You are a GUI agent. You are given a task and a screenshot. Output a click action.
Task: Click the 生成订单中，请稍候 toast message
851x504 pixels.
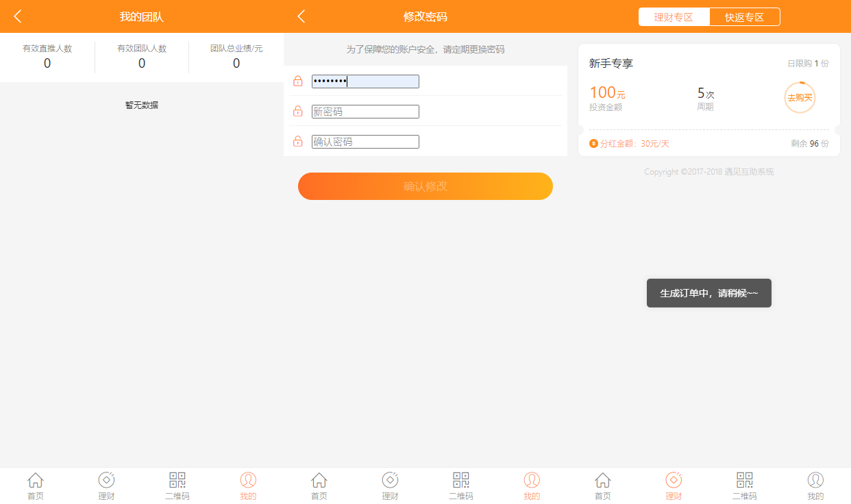click(709, 293)
